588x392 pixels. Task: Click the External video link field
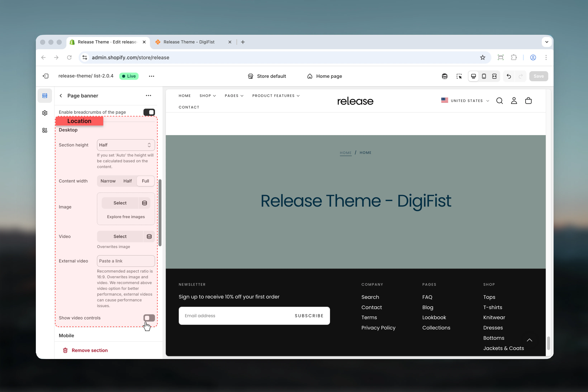126,261
